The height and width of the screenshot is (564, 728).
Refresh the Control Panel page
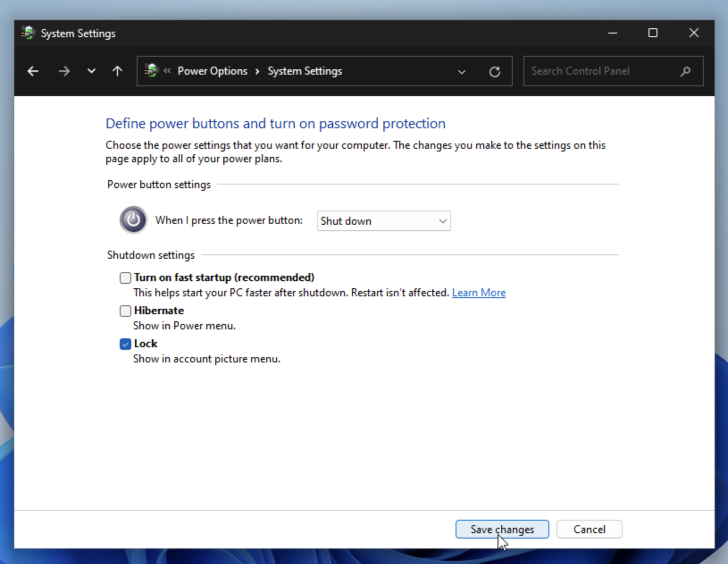pos(494,72)
